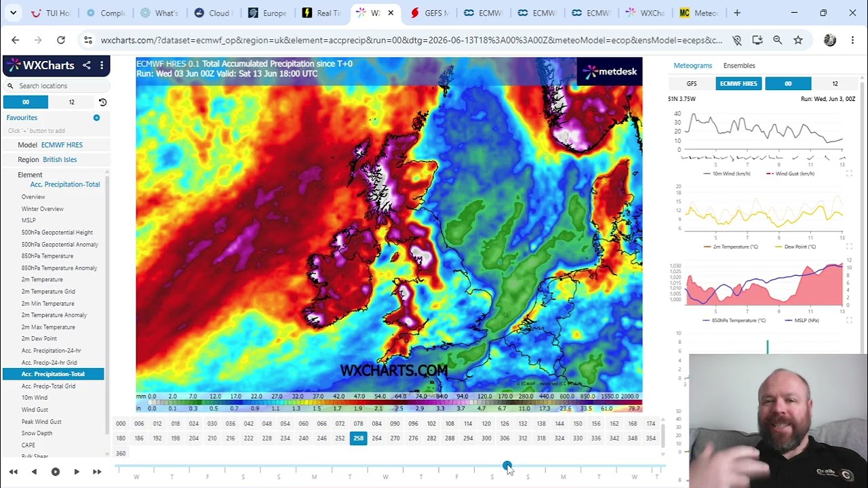The width and height of the screenshot is (868, 488).
Task: Switch to the Meteograms tab
Action: pyautogui.click(x=692, y=66)
